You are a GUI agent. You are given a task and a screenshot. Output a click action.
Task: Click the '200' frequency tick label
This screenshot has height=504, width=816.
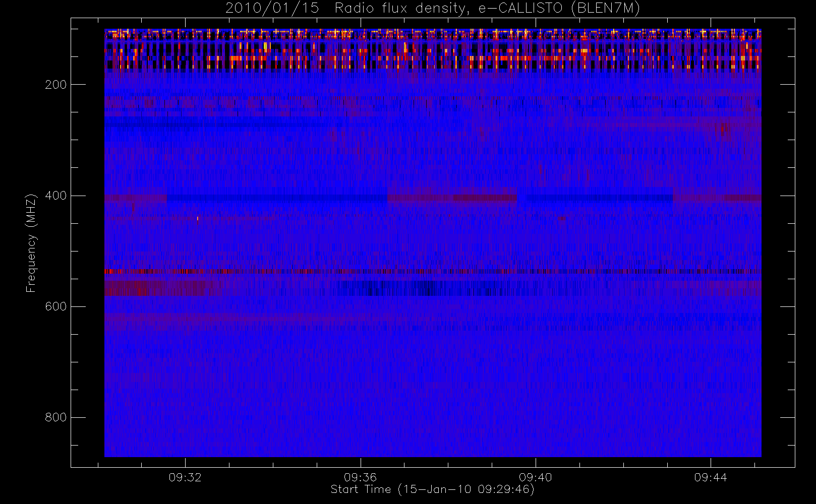click(x=55, y=85)
